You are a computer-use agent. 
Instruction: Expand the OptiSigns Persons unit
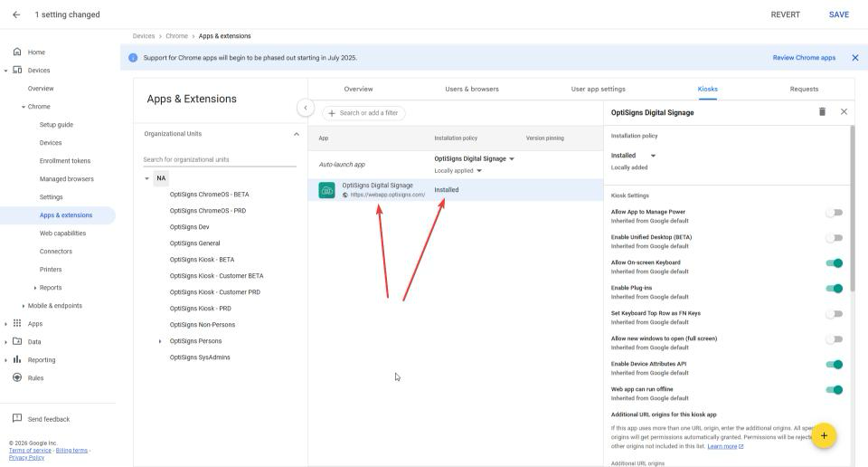(160, 341)
